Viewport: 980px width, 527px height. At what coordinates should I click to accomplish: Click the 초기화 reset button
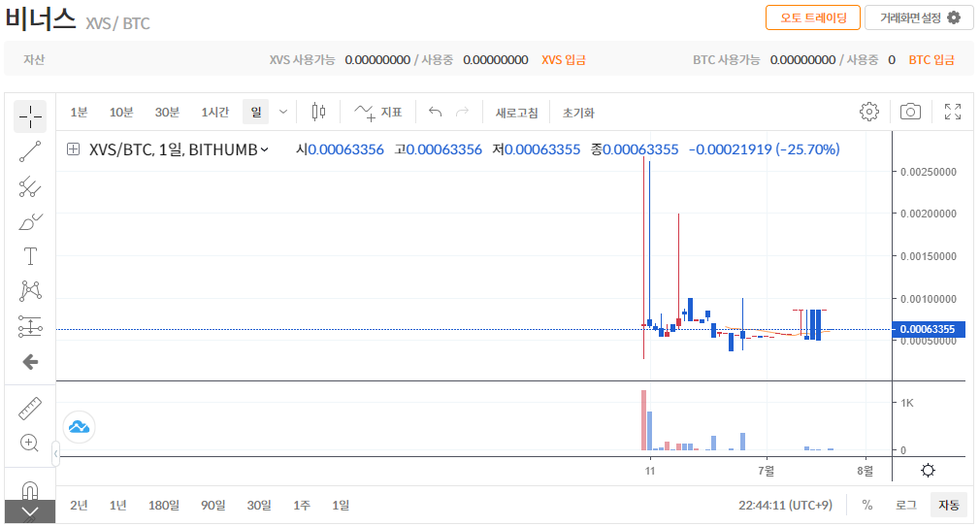point(578,113)
